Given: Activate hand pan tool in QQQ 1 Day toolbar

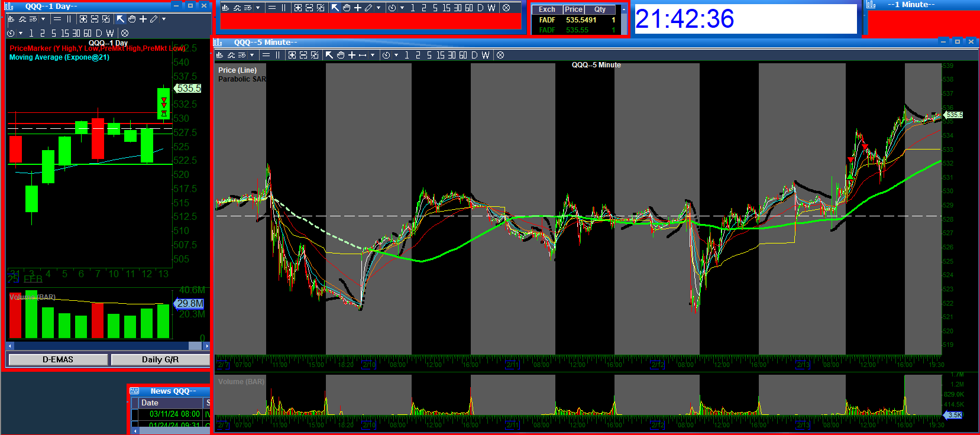Looking at the screenshot, I should 132,19.
